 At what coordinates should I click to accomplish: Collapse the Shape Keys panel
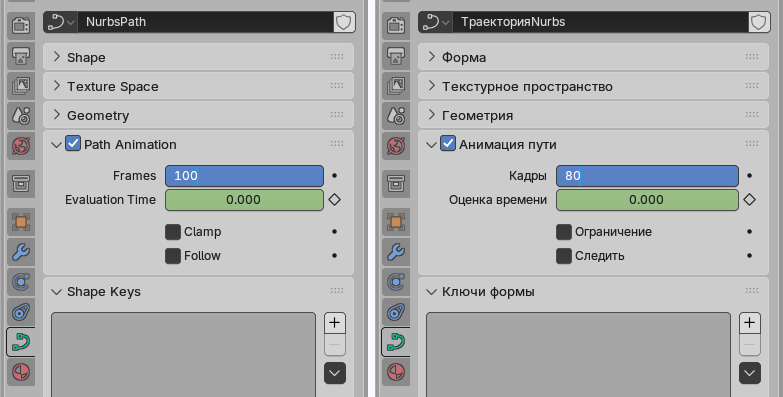(x=199, y=291)
